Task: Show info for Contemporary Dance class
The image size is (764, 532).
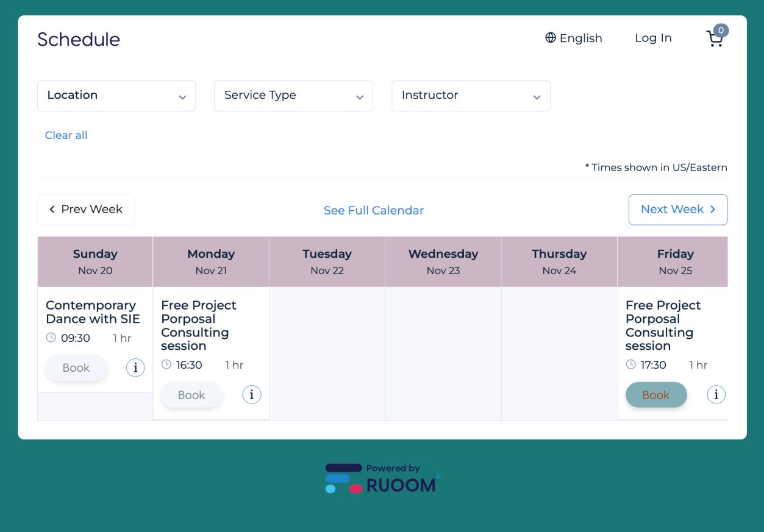Action: pyautogui.click(x=135, y=367)
